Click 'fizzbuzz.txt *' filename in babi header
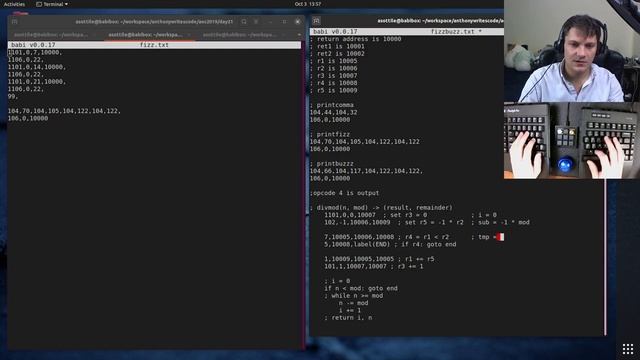The width and height of the screenshot is (640, 360). coord(456,31)
